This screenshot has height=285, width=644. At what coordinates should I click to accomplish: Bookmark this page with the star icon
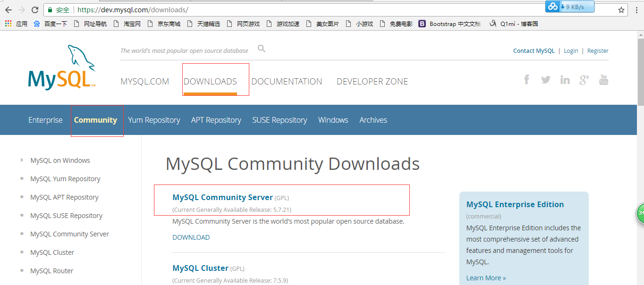(621, 10)
